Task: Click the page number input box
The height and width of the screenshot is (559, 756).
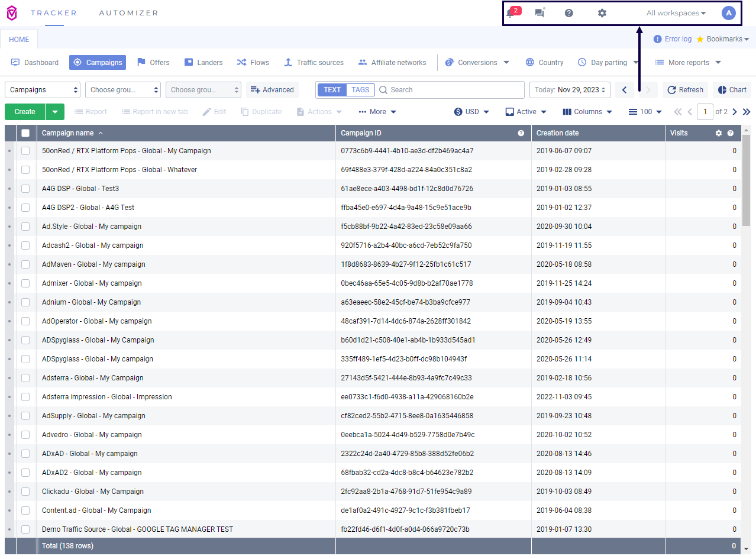Action: click(705, 112)
